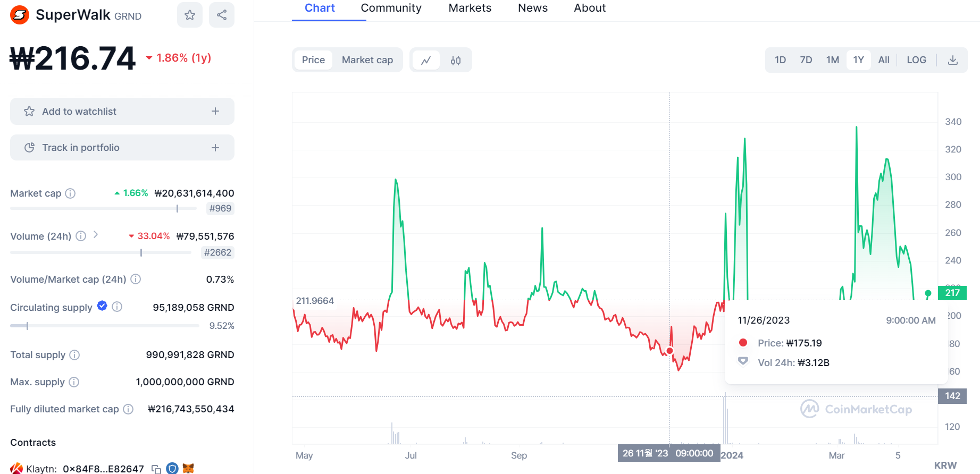The height and width of the screenshot is (474, 980).
Task: Star SuperWalk with the favorite icon button
Action: coord(190,15)
